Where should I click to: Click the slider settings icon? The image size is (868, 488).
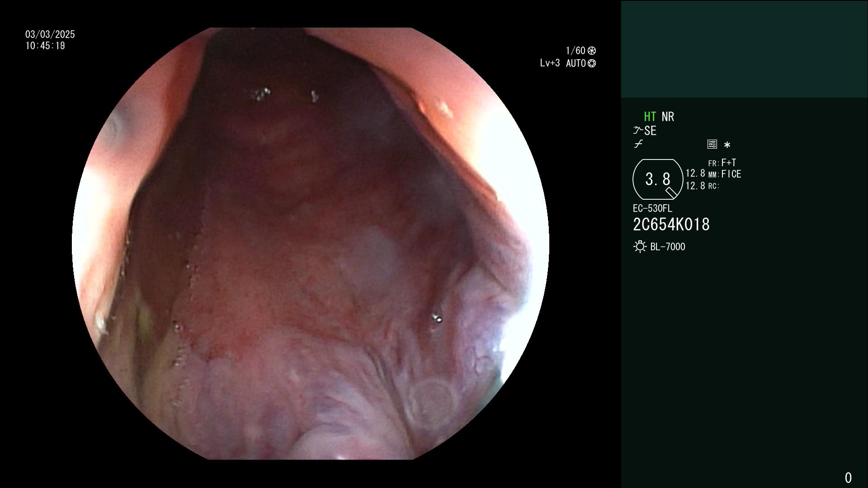click(712, 144)
